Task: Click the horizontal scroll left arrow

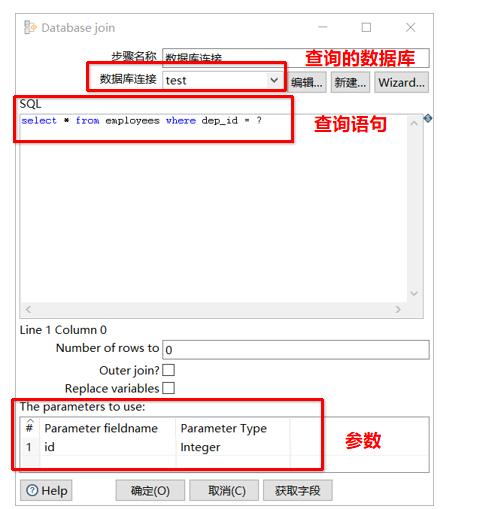Action: (x=28, y=309)
